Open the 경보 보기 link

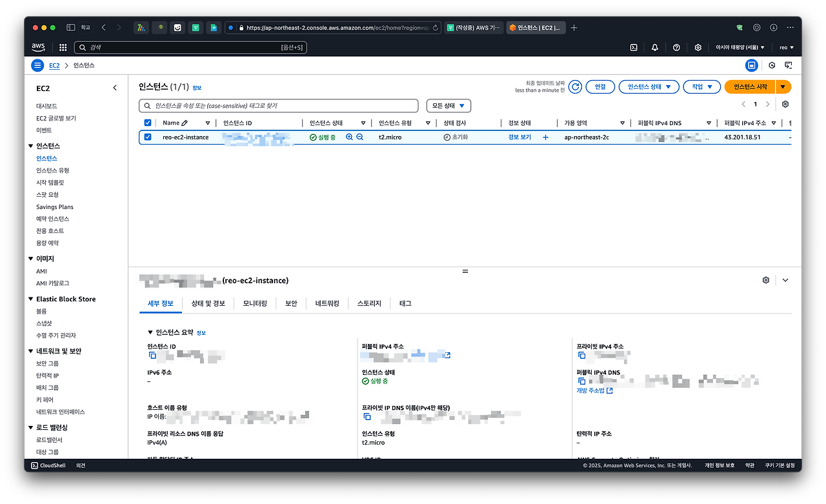519,137
